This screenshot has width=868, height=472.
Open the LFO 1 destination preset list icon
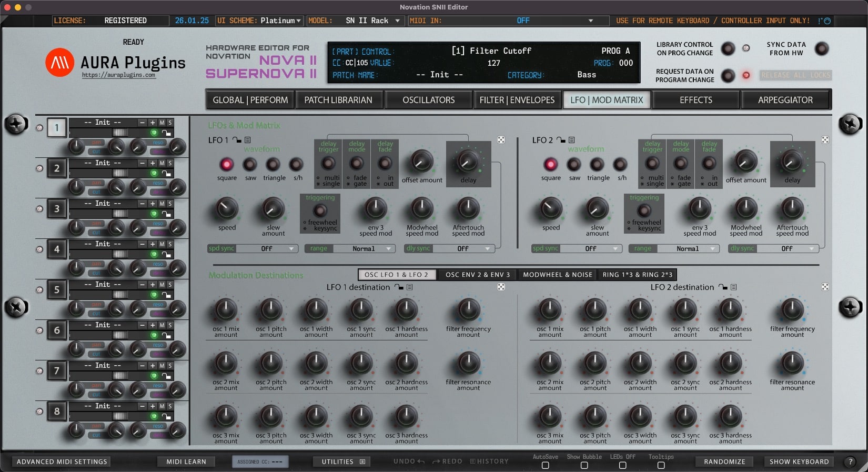pos(409,287)
